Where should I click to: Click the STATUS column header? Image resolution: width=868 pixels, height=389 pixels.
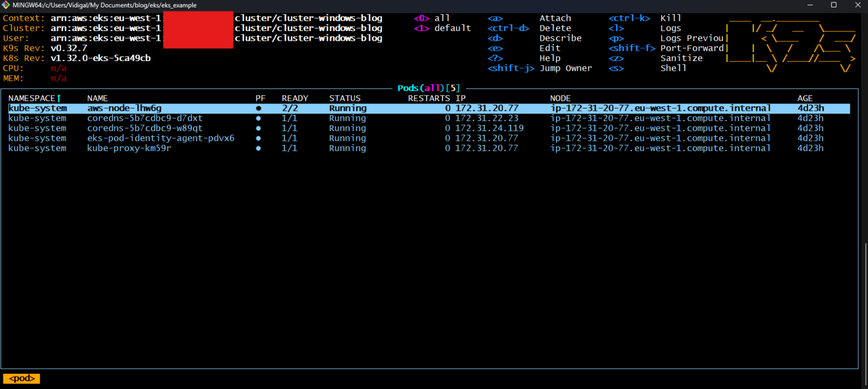point(345,97)
